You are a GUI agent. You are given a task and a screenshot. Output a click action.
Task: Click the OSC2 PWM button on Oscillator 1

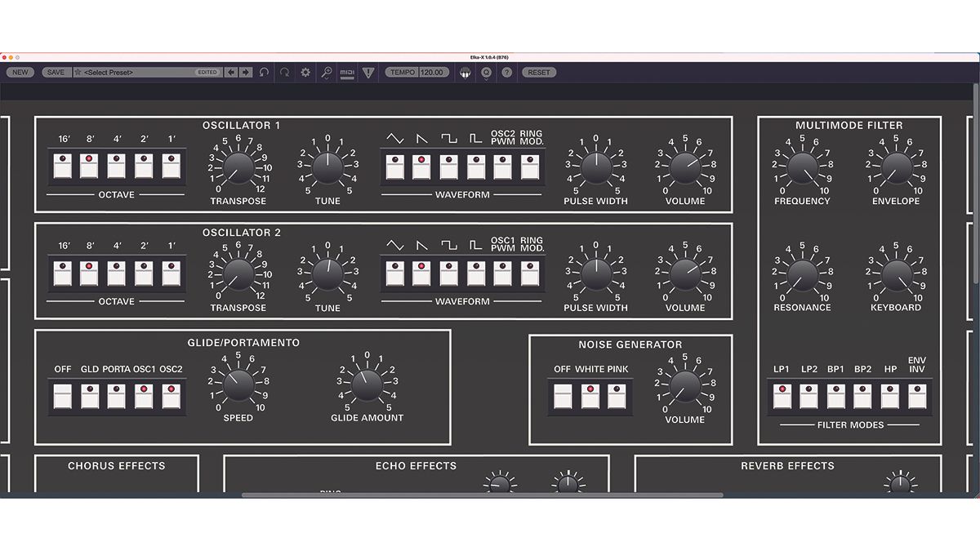click(x=503, y=166)
